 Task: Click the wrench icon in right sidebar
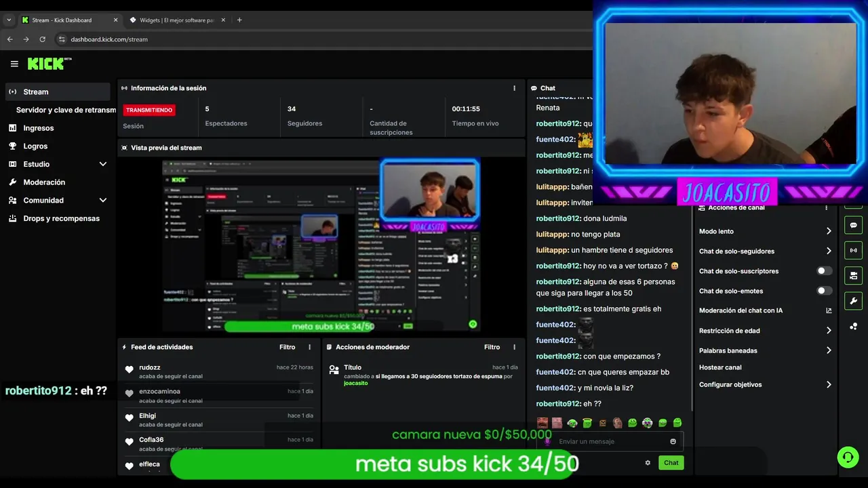click(x=853, y=301)
